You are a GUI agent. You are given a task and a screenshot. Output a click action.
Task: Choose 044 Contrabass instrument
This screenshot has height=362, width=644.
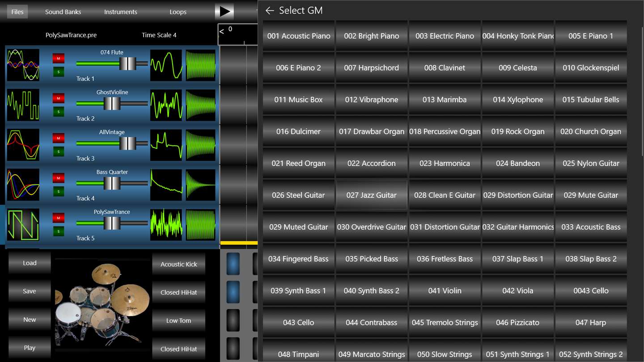coord(372,322)
